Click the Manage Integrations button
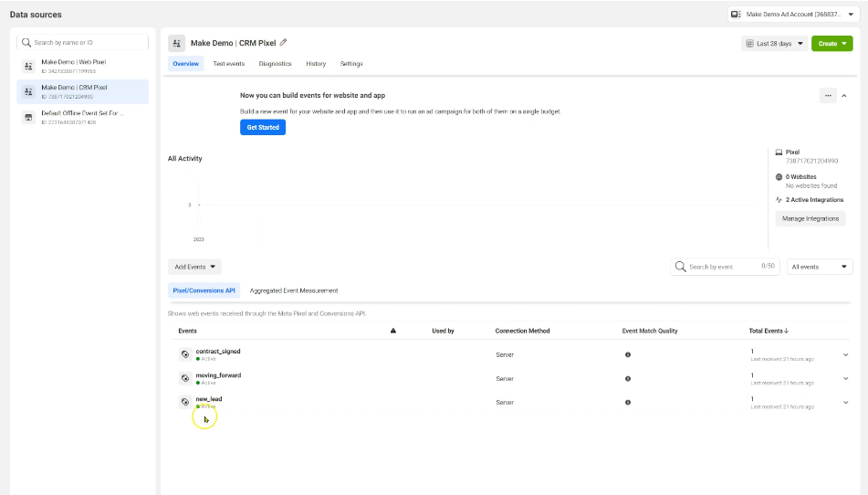Viewport: 868px width, 495px height. click(x=810, y=218)
